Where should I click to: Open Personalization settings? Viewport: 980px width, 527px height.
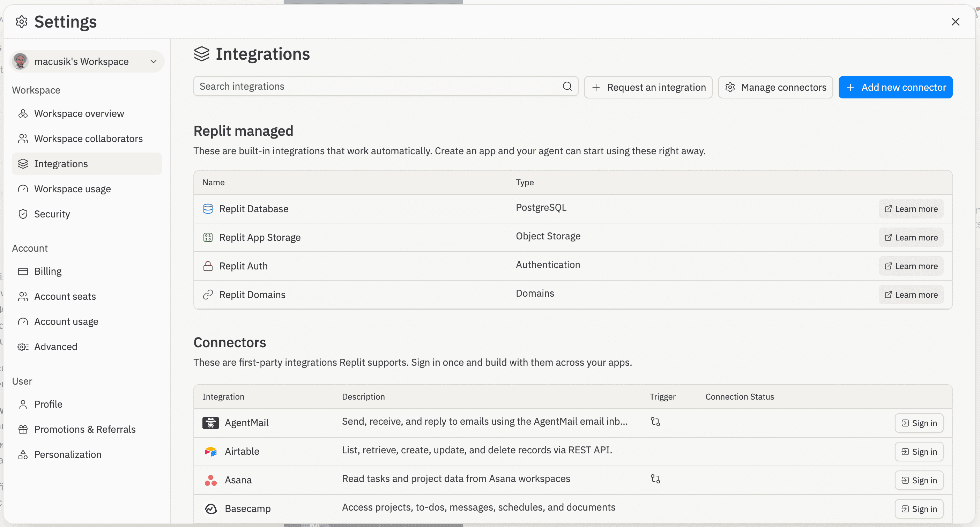pyautogui.click(x=87, y=454)
